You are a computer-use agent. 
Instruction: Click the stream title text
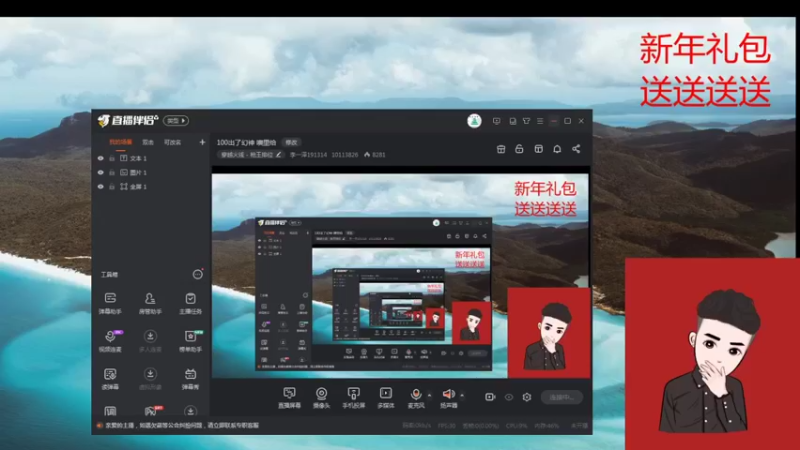(x=246, y=142)
